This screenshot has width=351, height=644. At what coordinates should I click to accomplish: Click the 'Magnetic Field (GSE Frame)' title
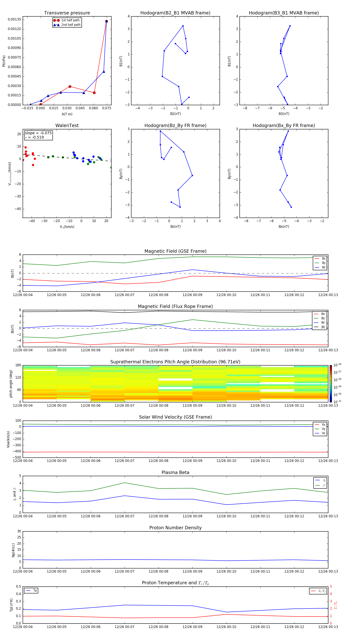point(175,251)
